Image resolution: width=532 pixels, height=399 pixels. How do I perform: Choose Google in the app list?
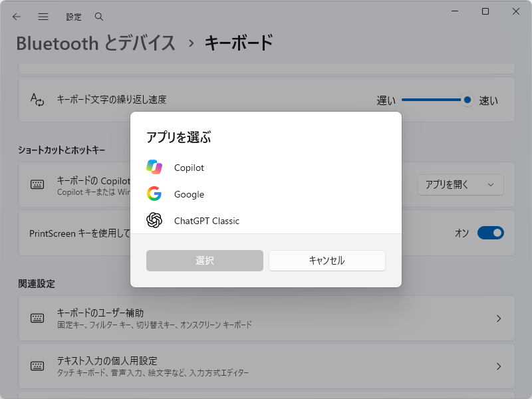point(266,194)
